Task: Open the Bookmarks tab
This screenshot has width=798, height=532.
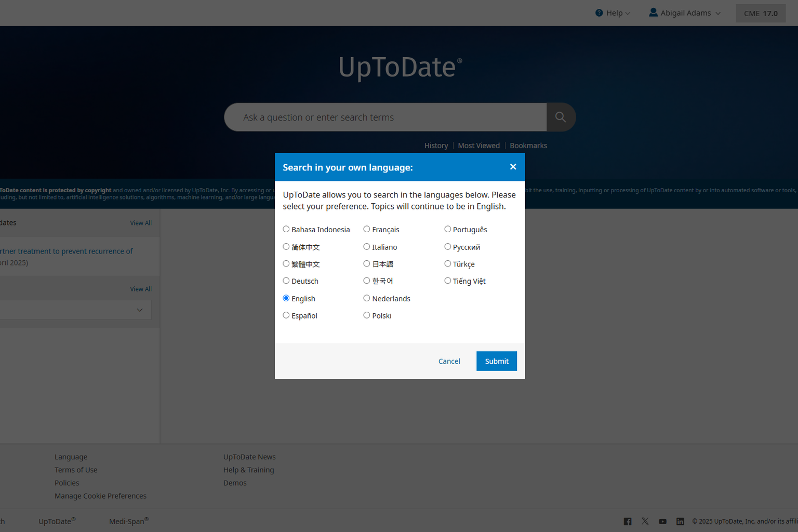Action: (x=528, y=145)
